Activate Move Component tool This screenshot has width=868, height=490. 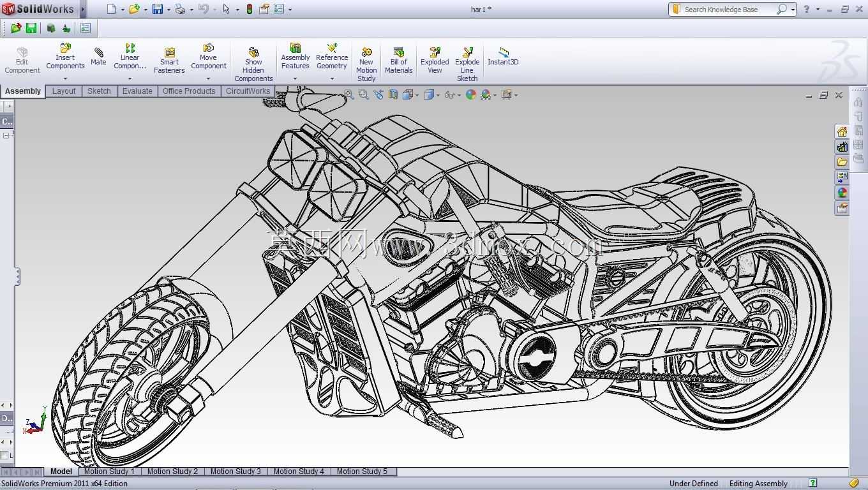[209, 57]
